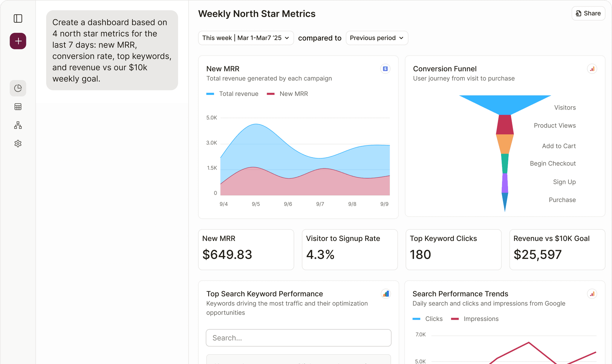This screenshot has height=364, width=612.
Task: Open the Previous period comparison dropdown
Action: tap(377, 38)
